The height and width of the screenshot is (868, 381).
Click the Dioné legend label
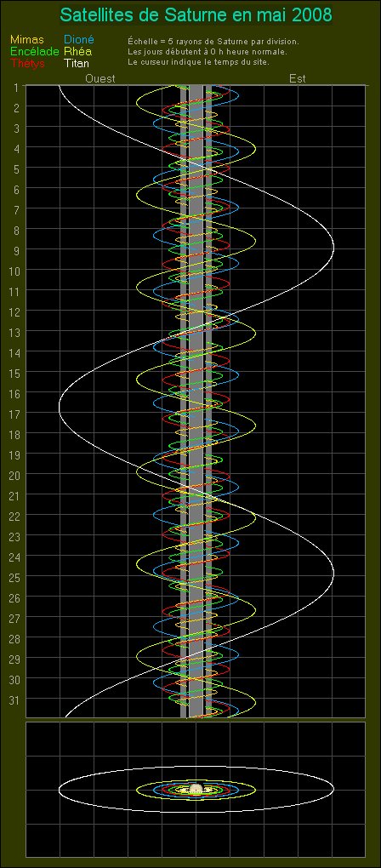click(x=79, y=40)
